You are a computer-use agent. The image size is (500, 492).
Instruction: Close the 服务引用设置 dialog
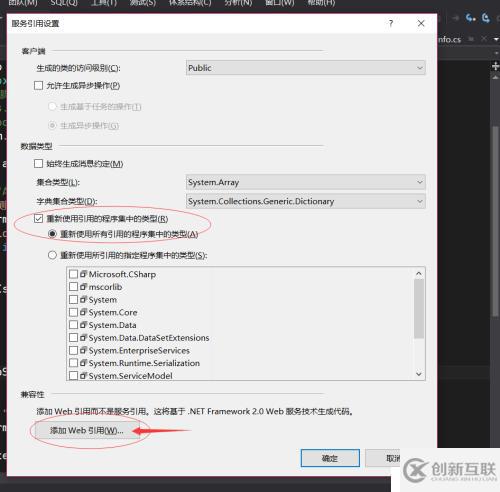(421, 23)
